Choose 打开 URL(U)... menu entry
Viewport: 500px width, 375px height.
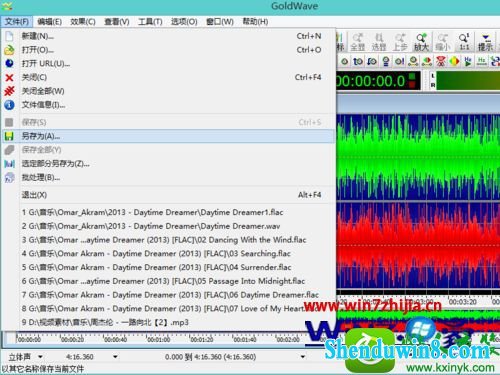tap(168, 64)
